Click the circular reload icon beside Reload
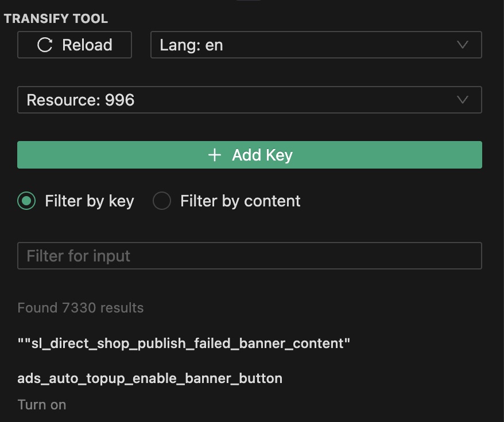 (44, 44)
